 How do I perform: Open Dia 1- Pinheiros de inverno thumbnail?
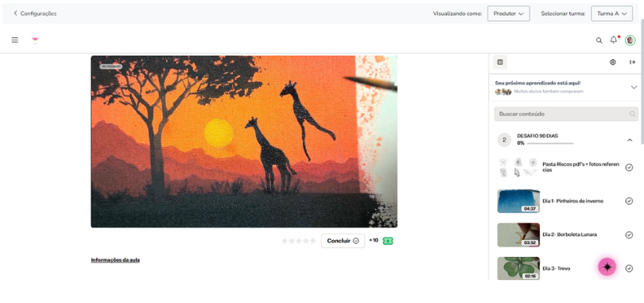click(518, 201)
